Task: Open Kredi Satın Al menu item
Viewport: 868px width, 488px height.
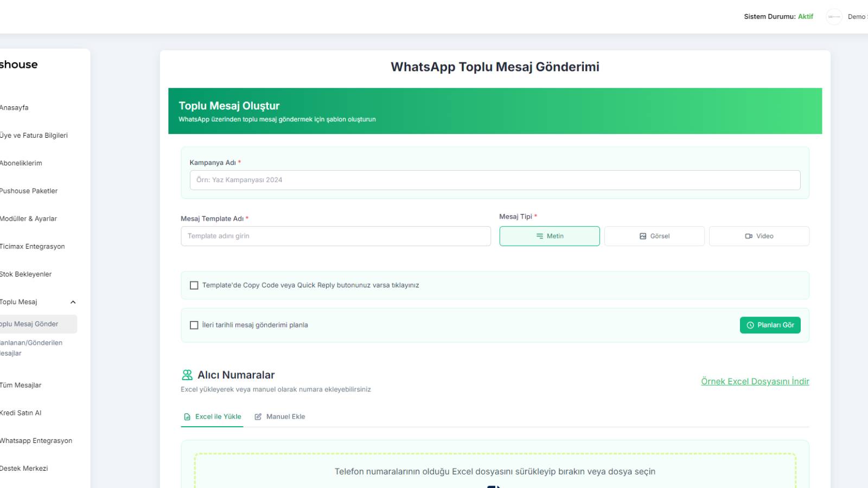Action: (21, 413)
